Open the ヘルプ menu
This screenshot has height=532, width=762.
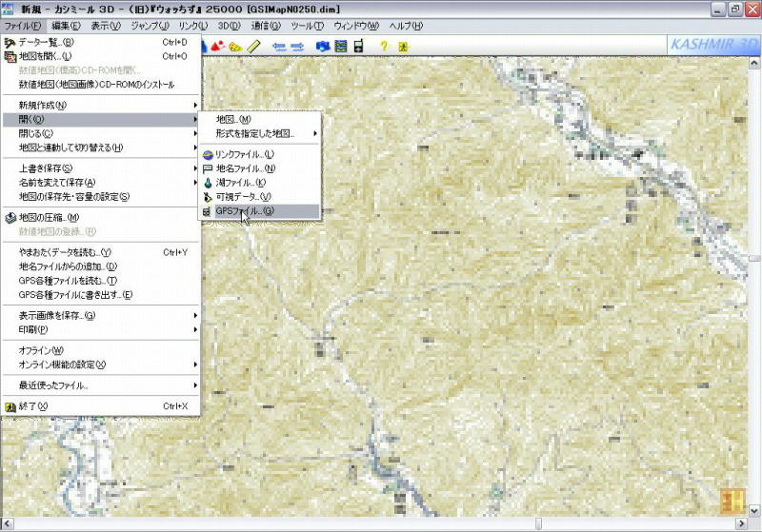click(406, 26)
